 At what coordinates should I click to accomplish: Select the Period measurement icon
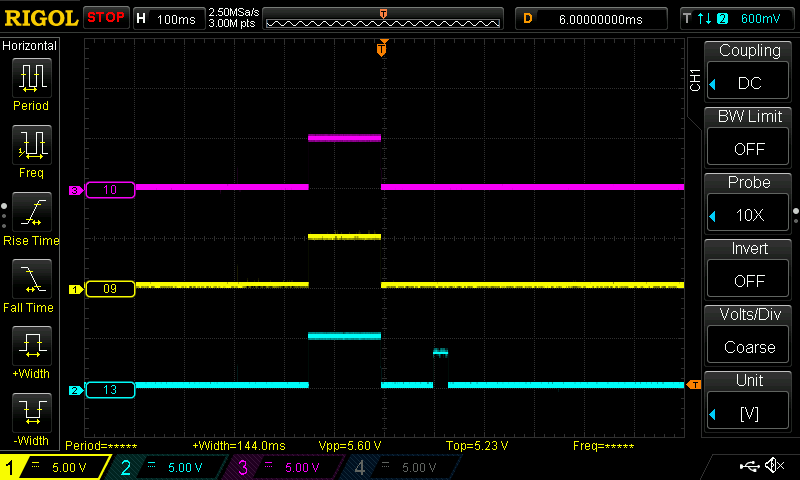pos(31,78)
